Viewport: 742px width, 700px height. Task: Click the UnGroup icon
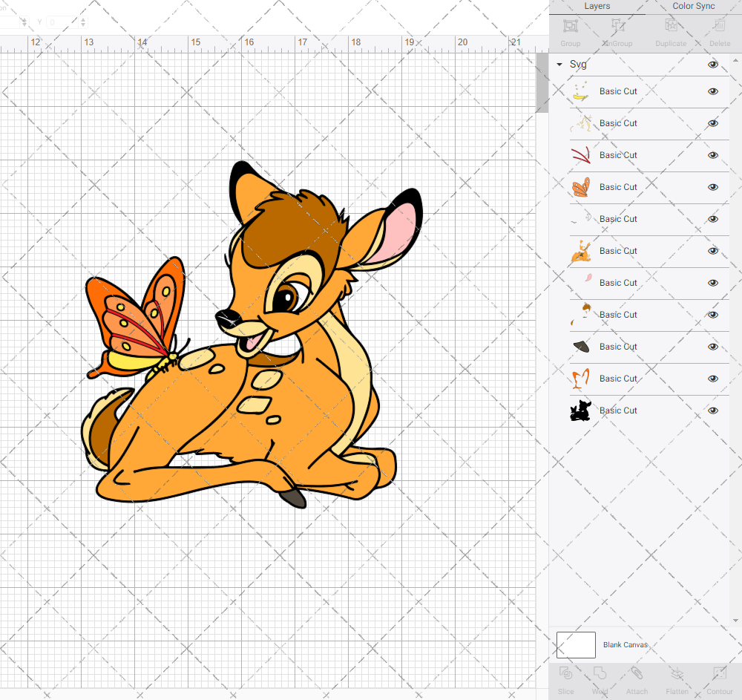[x=617, y=25]
